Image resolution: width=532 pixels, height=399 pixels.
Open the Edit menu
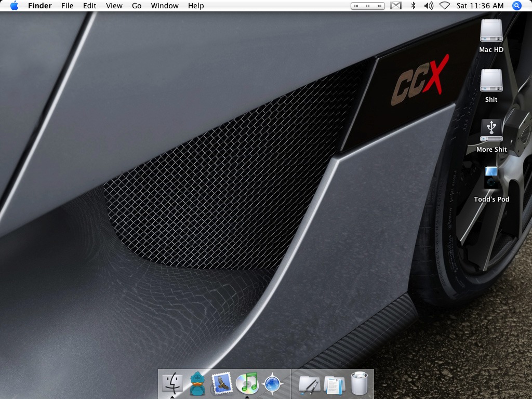coord(89,6)
